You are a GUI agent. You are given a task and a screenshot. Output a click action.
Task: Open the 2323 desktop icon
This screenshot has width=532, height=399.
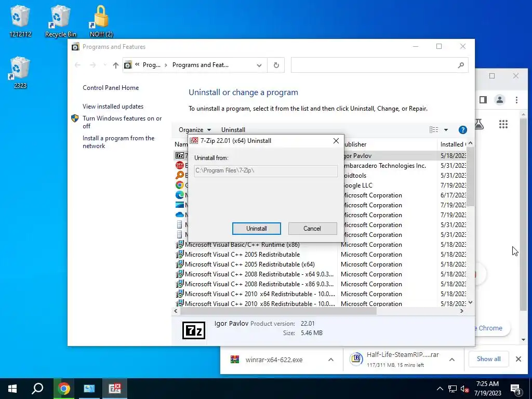pos(20,73)
